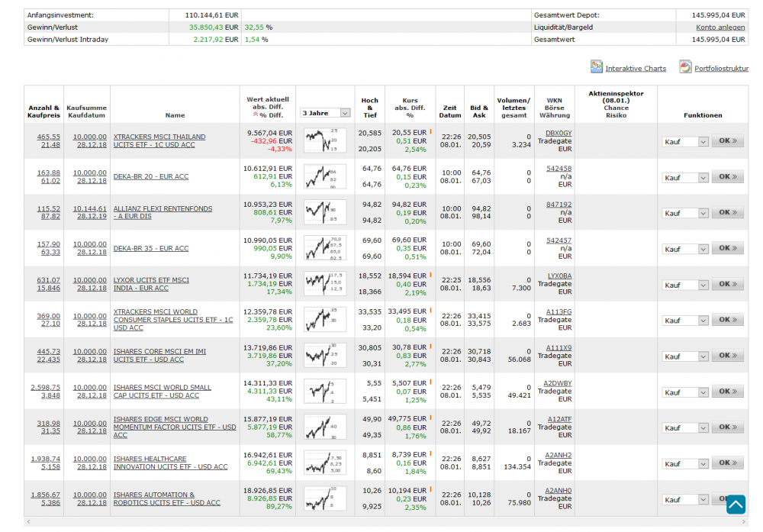This screenshot has height=532, width=763.
Task: Open the 3 Jahre chart period dropdown
Action: click(x=326, y=113)
